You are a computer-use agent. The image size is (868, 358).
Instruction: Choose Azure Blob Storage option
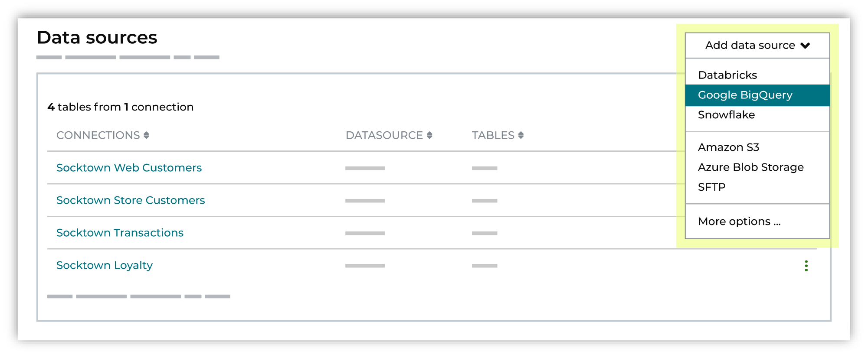pyautogui.click(x=750, y=167)
